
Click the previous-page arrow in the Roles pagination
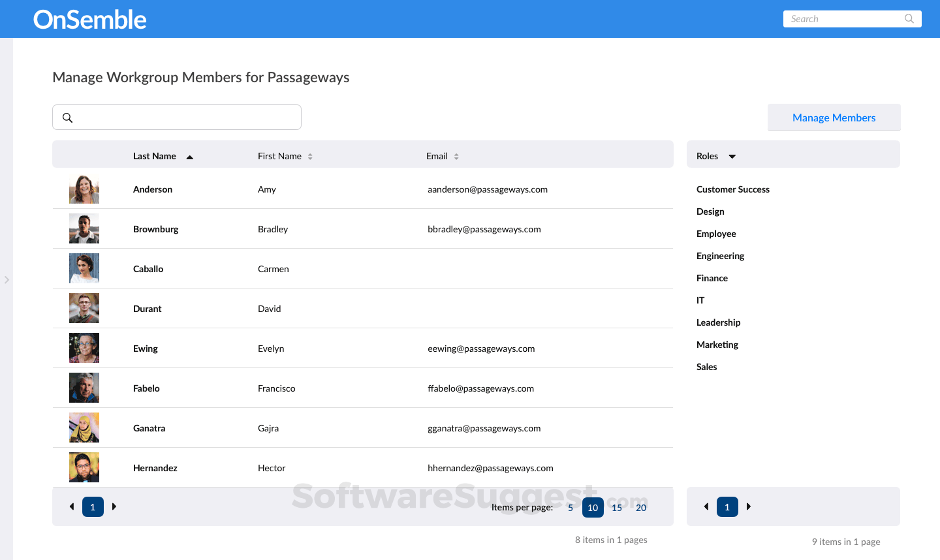tap(706, 506)
